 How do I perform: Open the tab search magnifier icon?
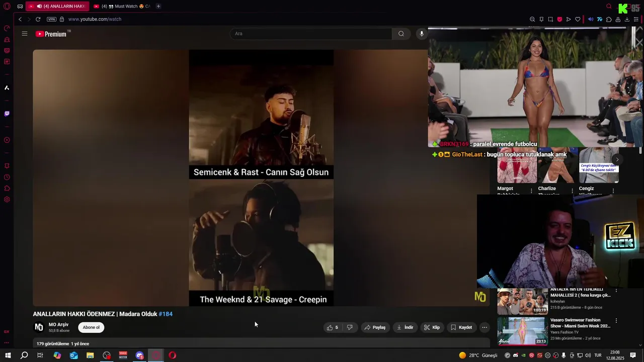click(609, 6)
